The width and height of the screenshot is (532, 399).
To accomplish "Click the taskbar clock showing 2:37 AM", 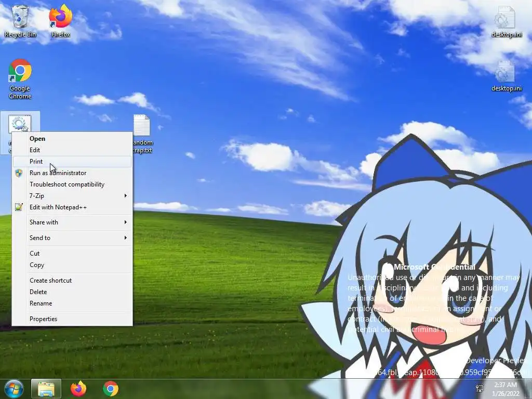I will pos(506,389).
